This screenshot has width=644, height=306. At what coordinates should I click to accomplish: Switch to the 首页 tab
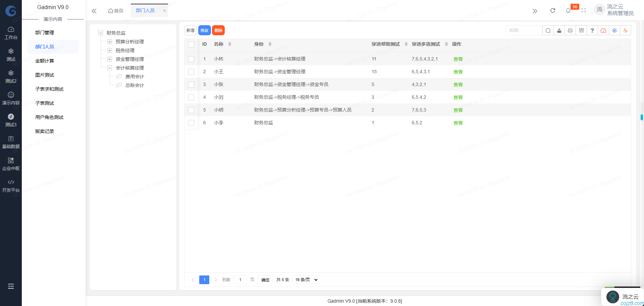click(116, 10)
